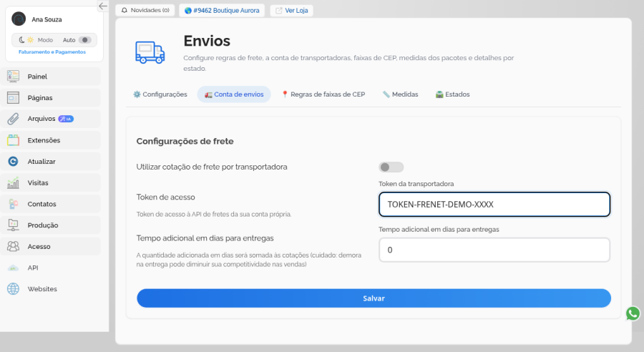Switch to the Medidas tab
The width and height of the screenshot is (644, 352).
pyautogui.click(x=400, y=94)
